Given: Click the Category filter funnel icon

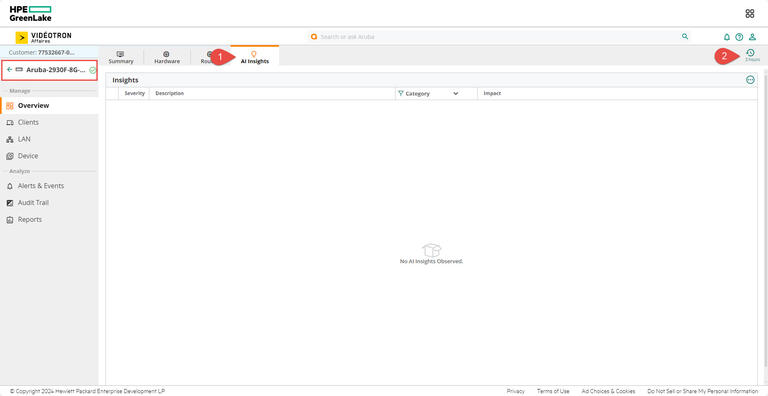Looking at the screenshot, I should point(401,93).
